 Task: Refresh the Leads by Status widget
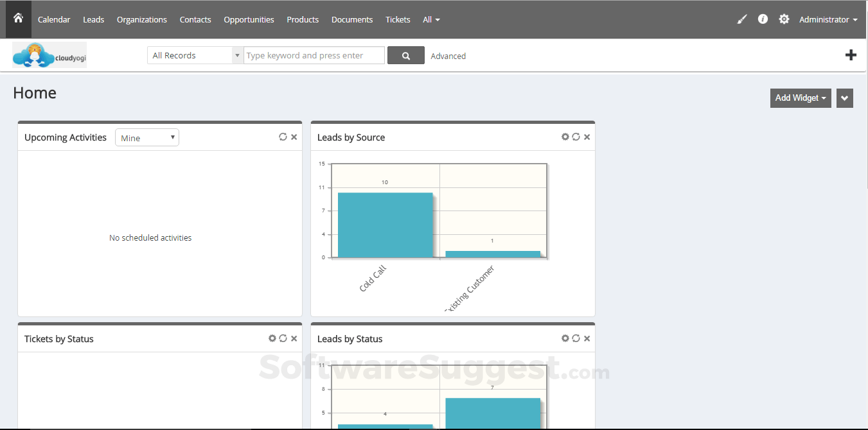[576, 338]
